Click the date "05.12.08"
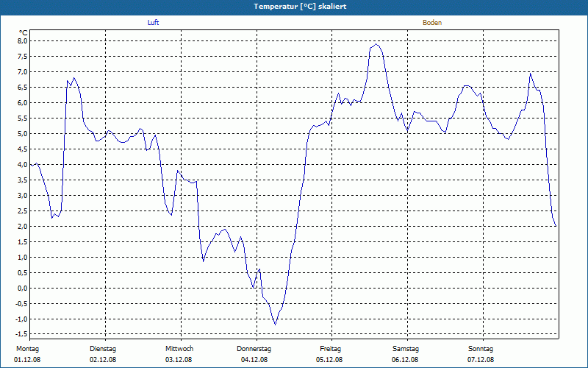Viewport: 588px width, 368px height. point(329,360)
